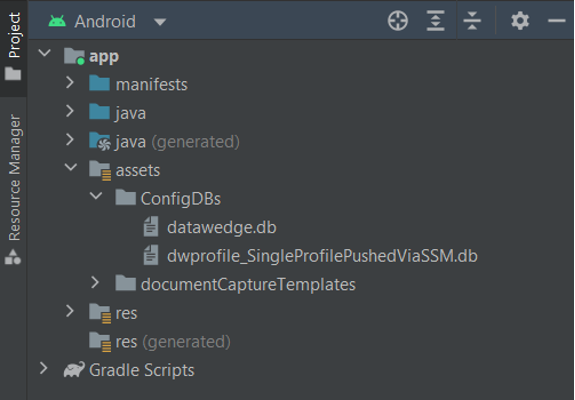The image size is (575, 400).
Task: Expand the documentCaptureTemplates folder
Action: click(x=95, y=282)
